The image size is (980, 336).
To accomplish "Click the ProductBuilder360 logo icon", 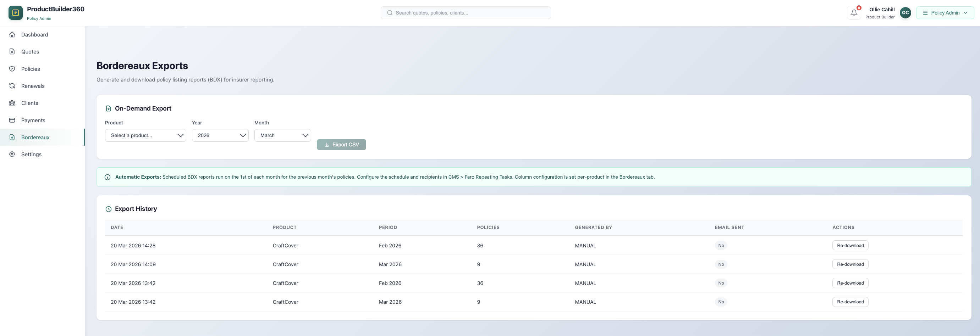I will [x=16, y=13].
